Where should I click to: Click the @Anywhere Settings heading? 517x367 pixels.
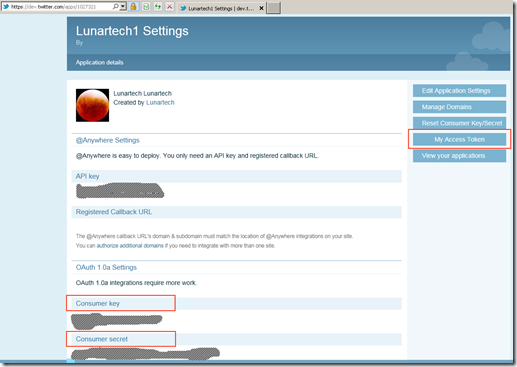[107, 140]
